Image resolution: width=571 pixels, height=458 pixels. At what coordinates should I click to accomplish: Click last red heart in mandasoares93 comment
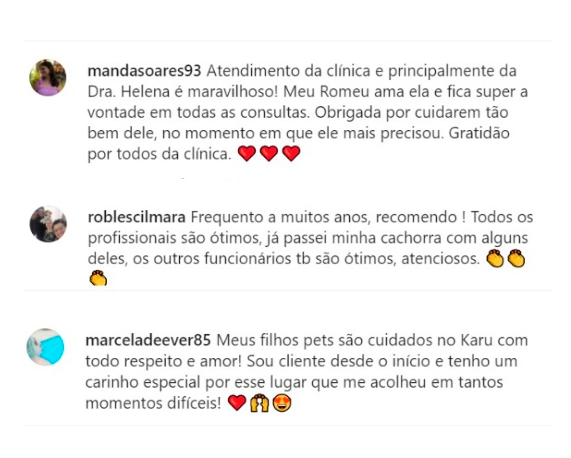pyautogui.click(x=291, y=153)
